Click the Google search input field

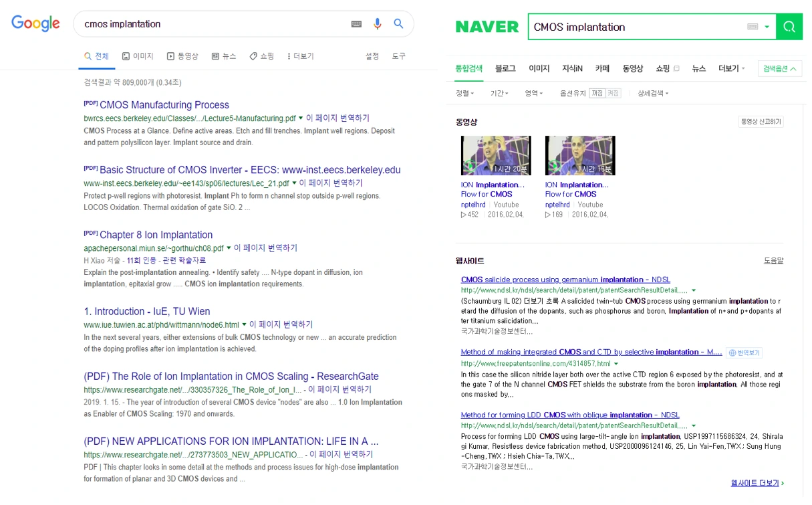[x=214, y=24]
